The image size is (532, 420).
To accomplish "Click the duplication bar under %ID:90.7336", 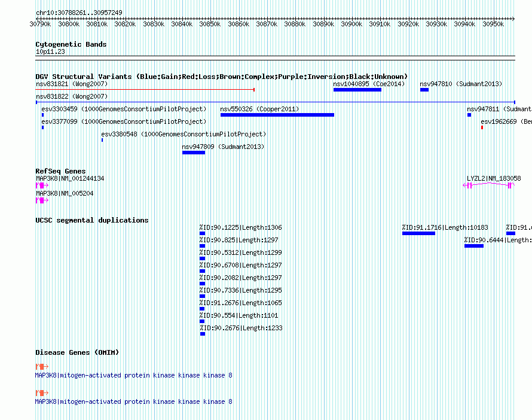I will coord(202,296).
